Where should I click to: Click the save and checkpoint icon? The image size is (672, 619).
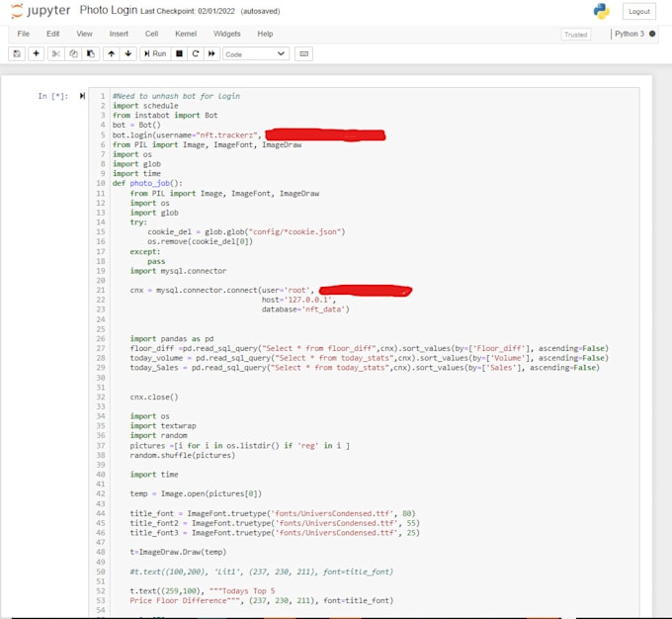17,53
